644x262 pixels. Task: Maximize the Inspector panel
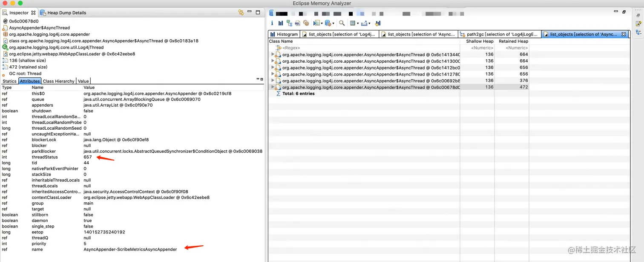[258, 12]
